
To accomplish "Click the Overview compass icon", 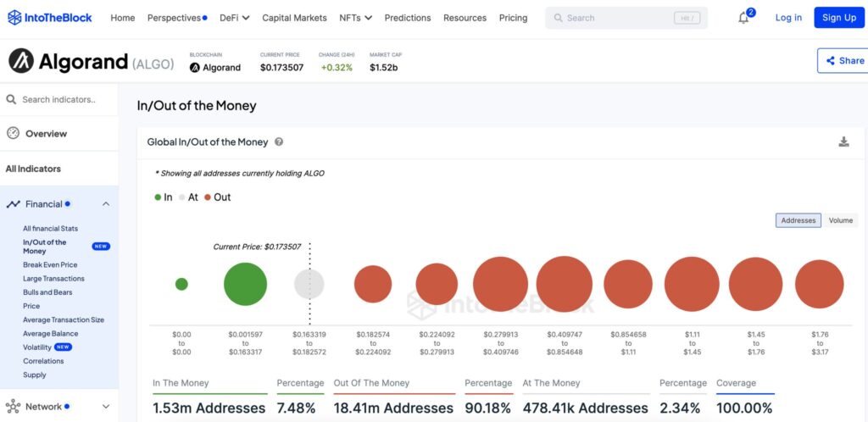I will (x=13, y=133).
